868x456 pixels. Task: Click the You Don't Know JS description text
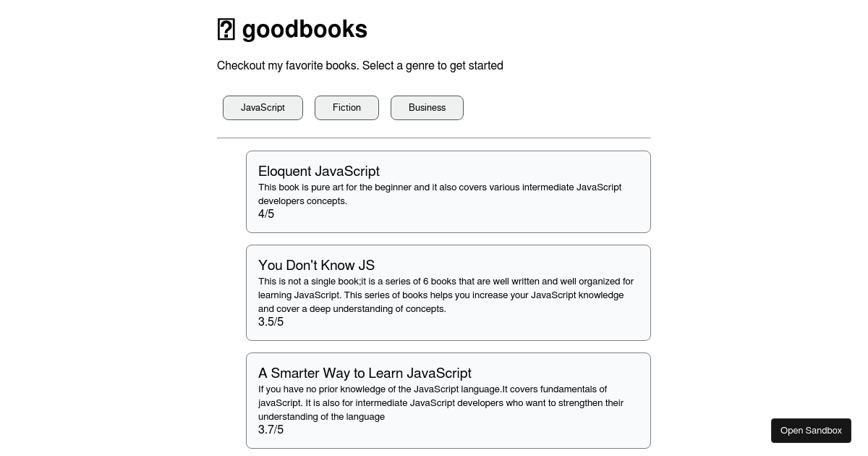(x=446, y=295)
